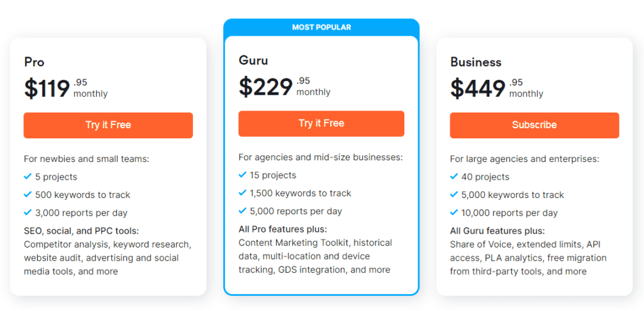Click the checkmark beside 40 projects
Screen dimensions: 644x311
tap(454, 177)
